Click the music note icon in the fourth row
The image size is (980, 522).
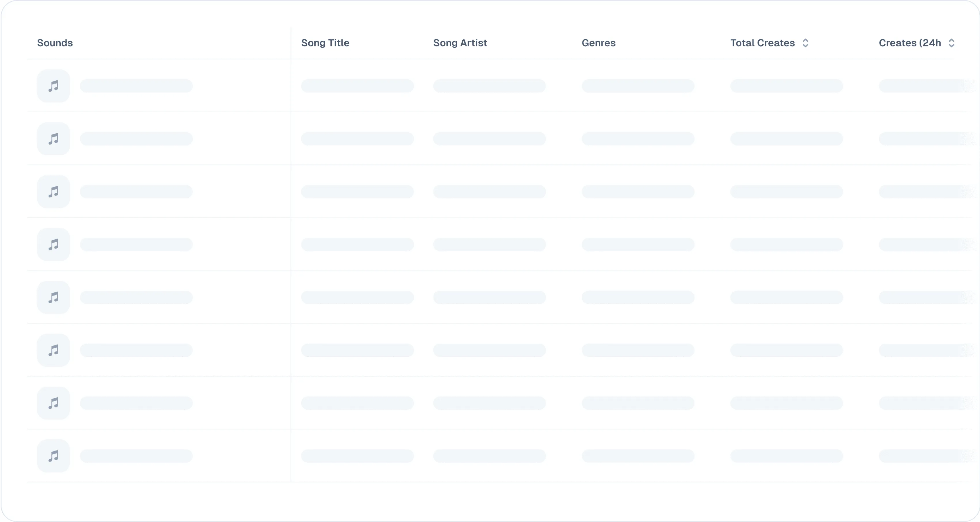coord(53,245)
